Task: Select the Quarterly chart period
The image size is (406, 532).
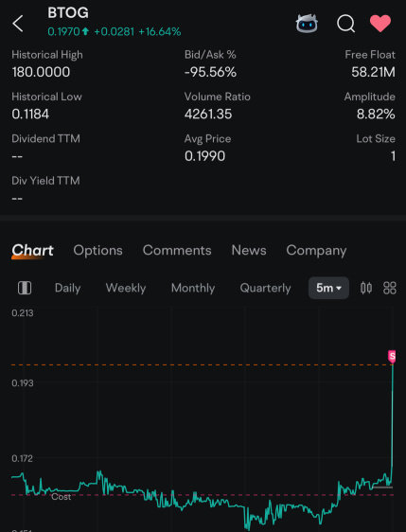Action: [265, 288]
